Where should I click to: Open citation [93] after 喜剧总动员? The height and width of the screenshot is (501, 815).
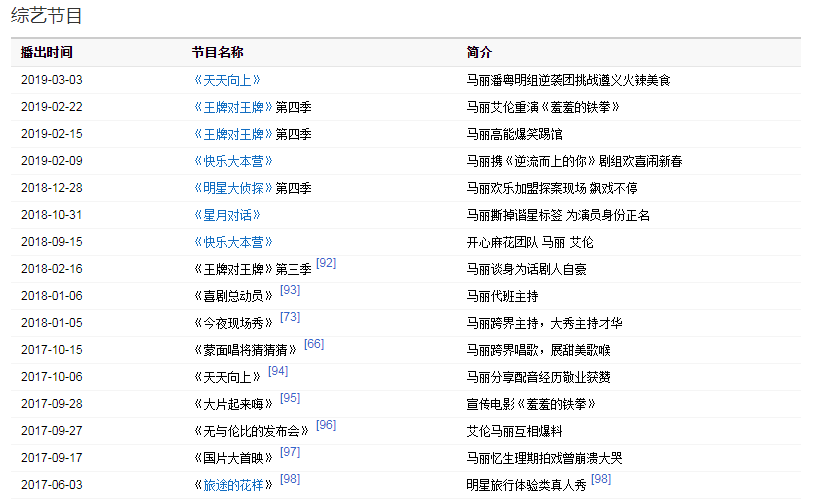tap(290, 290)
